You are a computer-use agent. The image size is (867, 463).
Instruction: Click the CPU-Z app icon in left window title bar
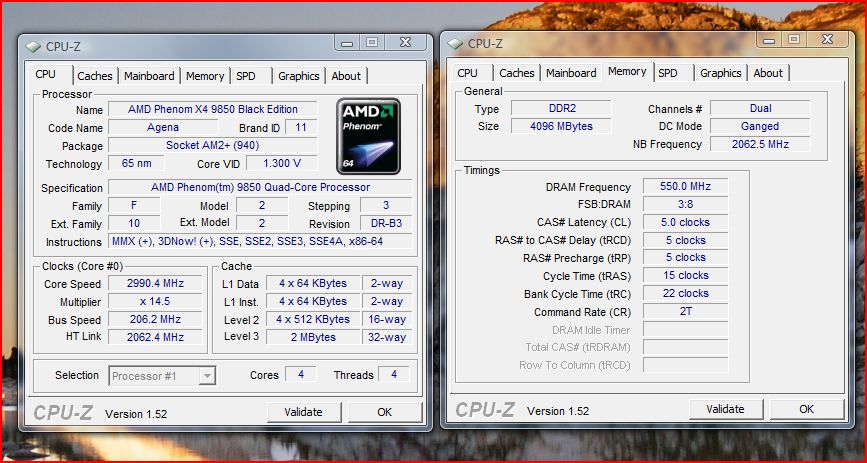point(33,47)
